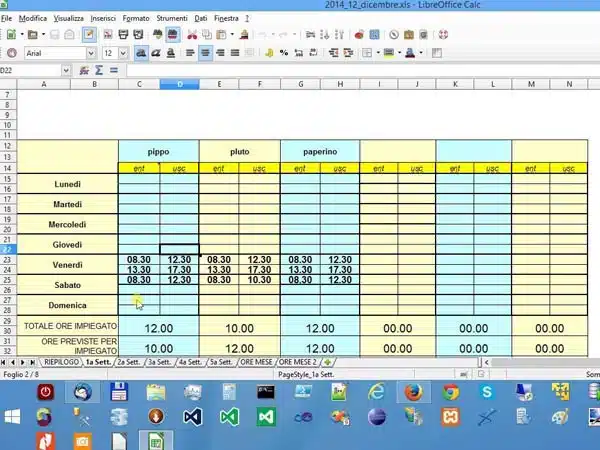Click the Cut scissors icon
This screenshot has width=600, height=450.
coord(193,34)
